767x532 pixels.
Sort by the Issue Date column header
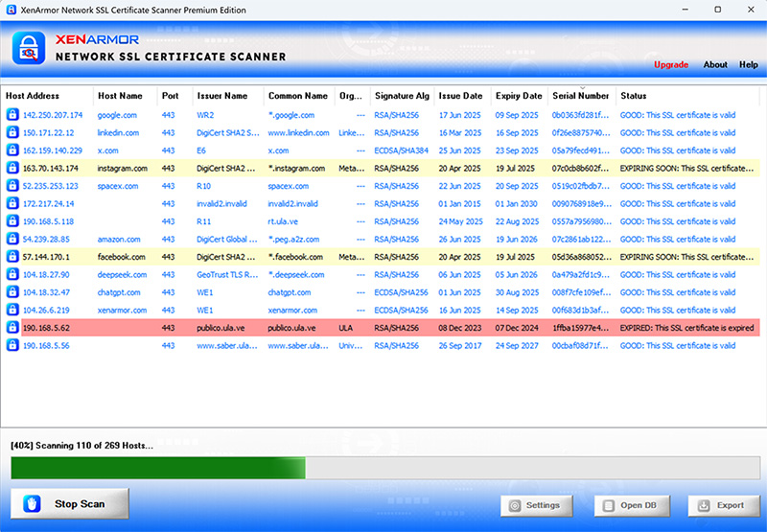[460, 96]
